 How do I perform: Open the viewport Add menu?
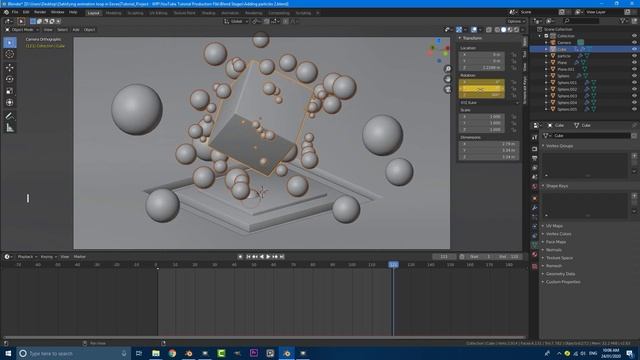(76, 30)
